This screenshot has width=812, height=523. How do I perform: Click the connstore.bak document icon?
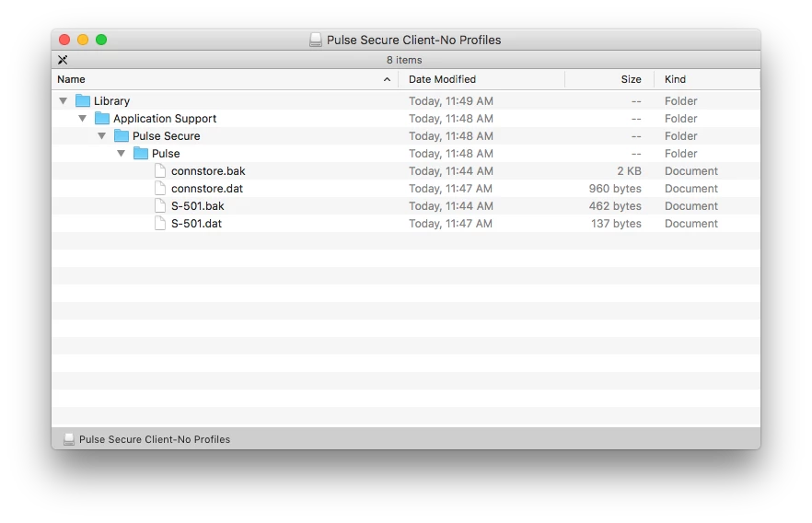click(160, 170)
